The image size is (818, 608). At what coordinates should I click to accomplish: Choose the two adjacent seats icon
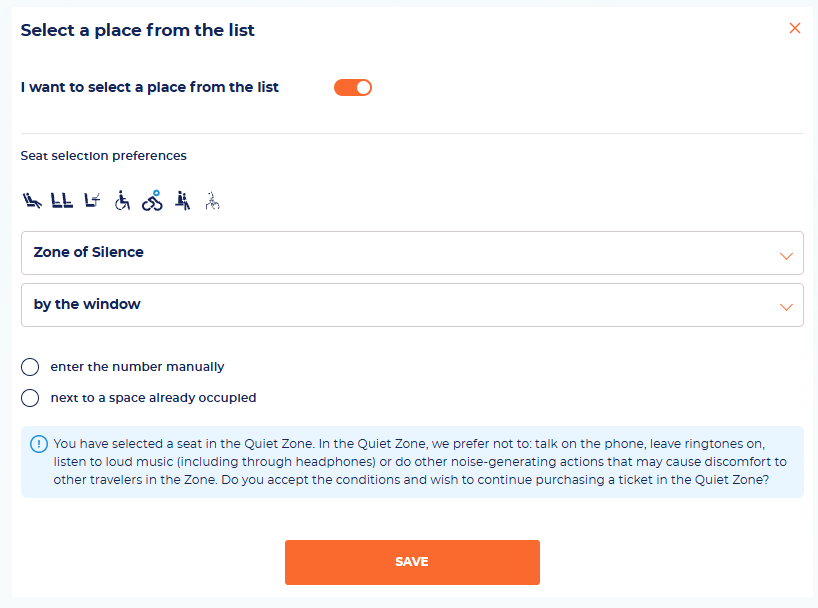tap(62, 201)
